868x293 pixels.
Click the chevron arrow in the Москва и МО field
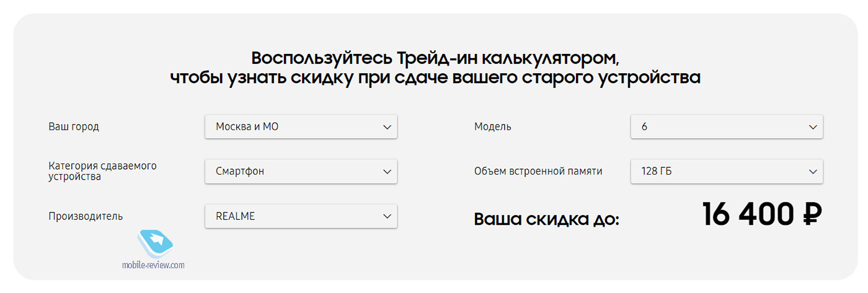[387, 127]
